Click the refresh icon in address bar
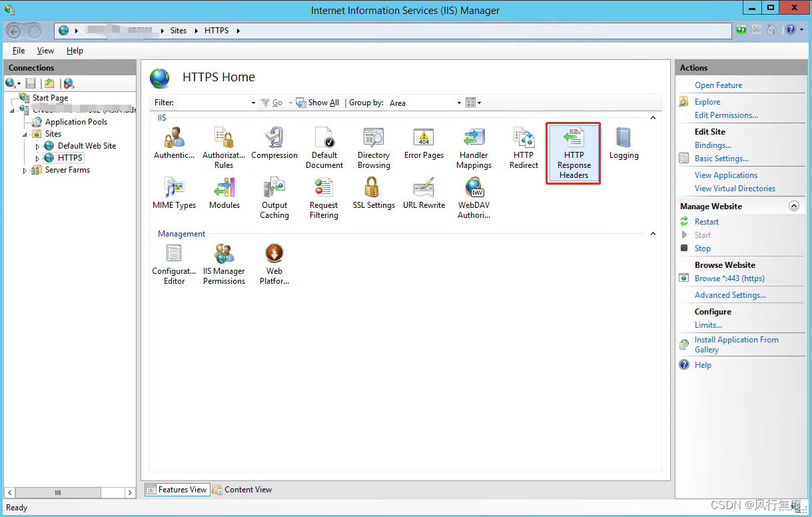 pos(741,30)
